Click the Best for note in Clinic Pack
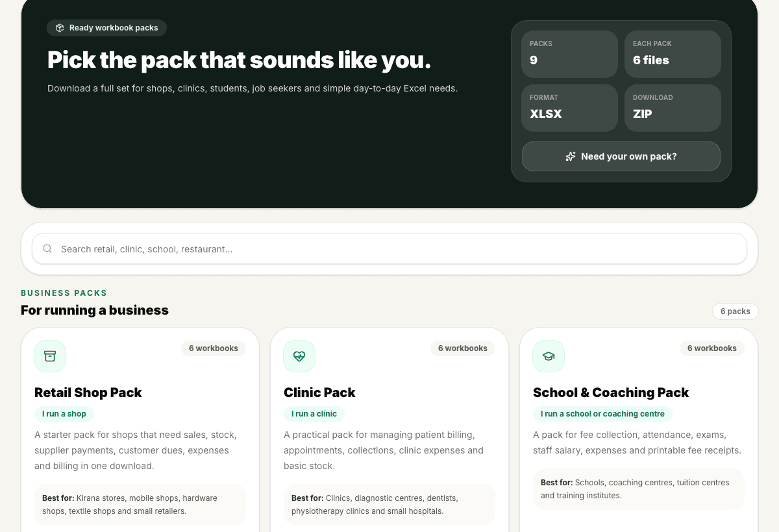Image resolution: width=779 pixels, height=532 pixels. (x=389, y=505)
